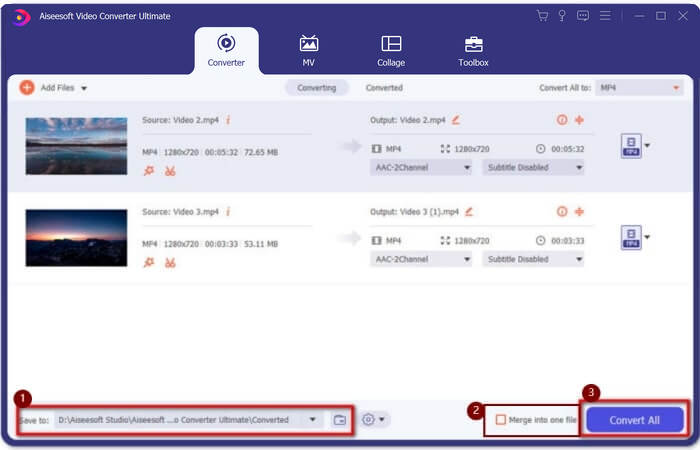The image size is (700, 450).
Task: Click the settings gear icon near Save to
Action: pos(368,420)
